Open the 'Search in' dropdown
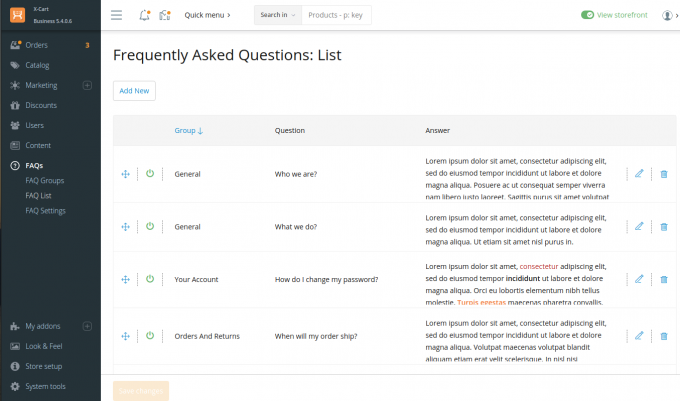Screen dimensions: 680x401 [275, 15]
